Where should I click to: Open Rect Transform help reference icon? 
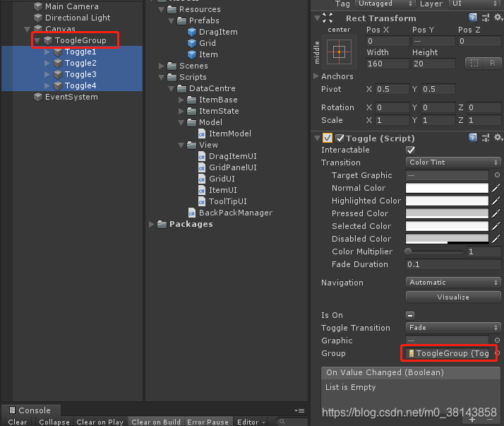pos(472,18)
